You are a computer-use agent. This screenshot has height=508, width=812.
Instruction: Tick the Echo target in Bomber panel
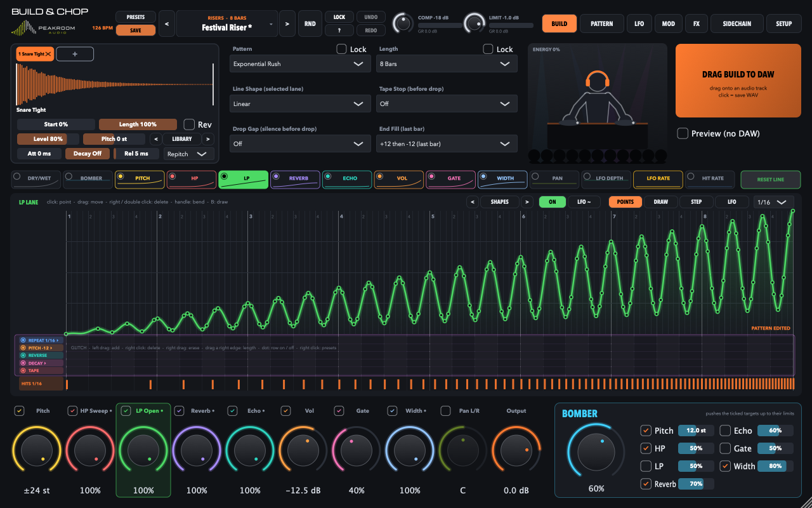(725, 431)
